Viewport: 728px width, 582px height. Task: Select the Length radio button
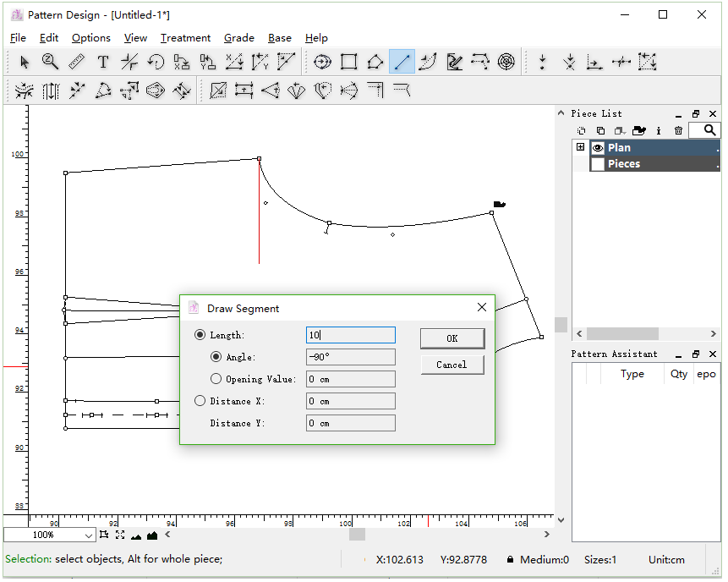click(200, 335)
